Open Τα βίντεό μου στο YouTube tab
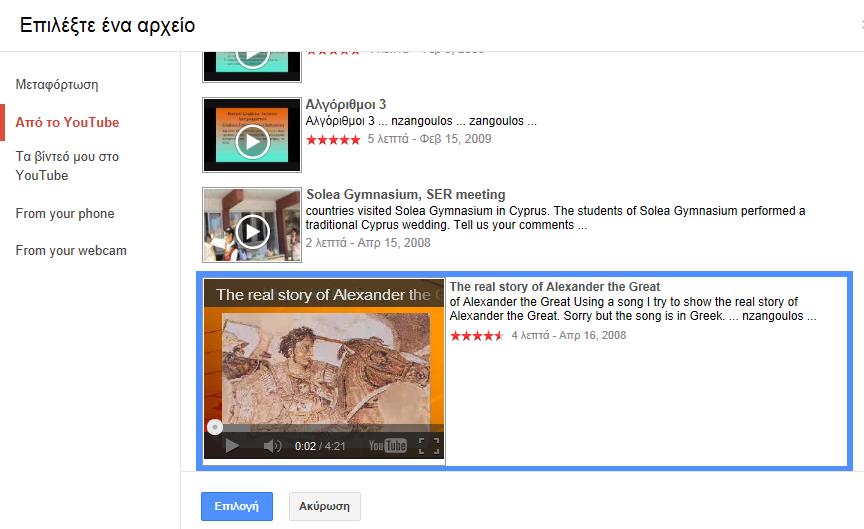Image resolution: width=864 pixels, height=529 pixels. tap(67, 166)
